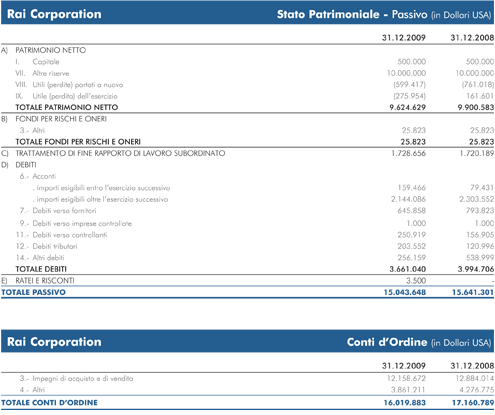
Task: Click value 3.861.211
Action: coord(408,390)
